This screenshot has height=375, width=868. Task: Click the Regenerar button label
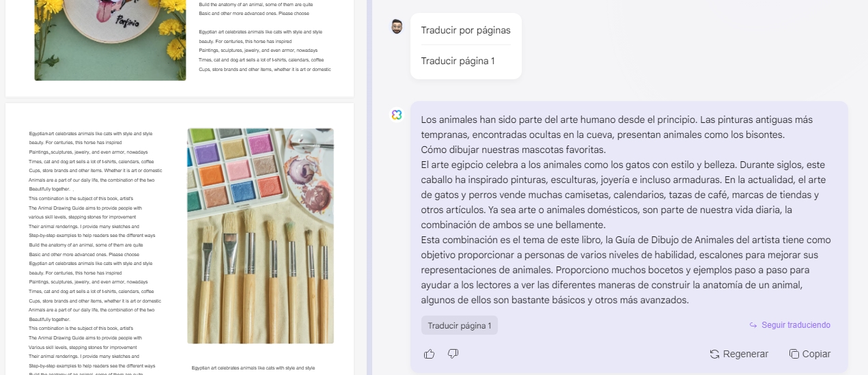point(746,354)
